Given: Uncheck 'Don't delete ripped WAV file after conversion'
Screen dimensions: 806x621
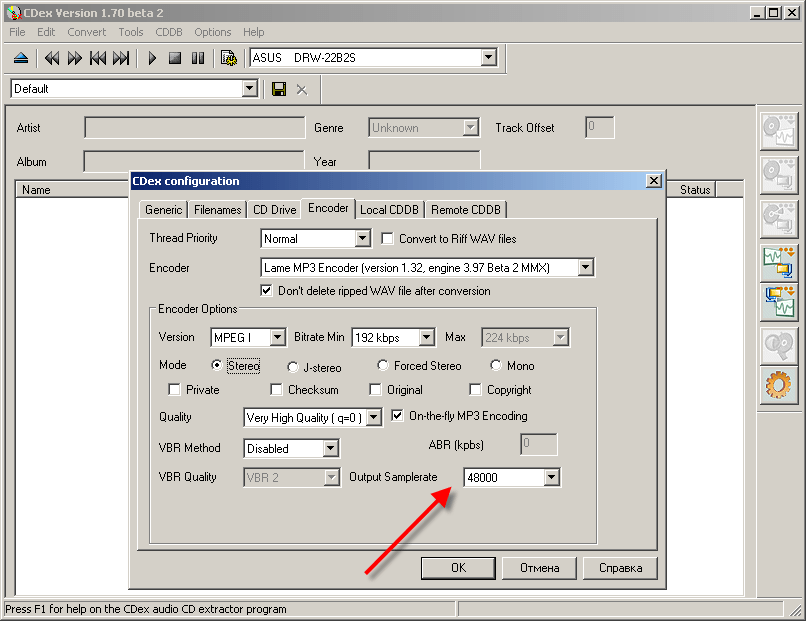Looking at the screenshot, I should coord(266,290).
